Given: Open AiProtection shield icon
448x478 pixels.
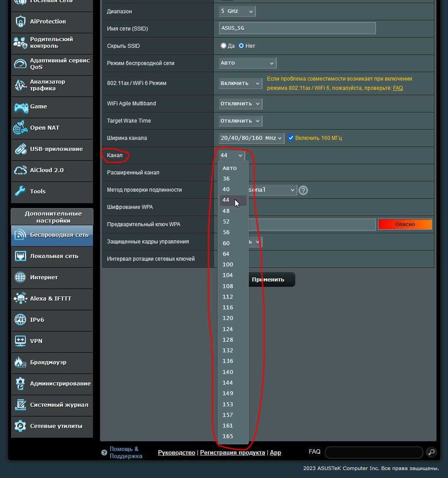Looking at the screenshot, I should point(20,22).
